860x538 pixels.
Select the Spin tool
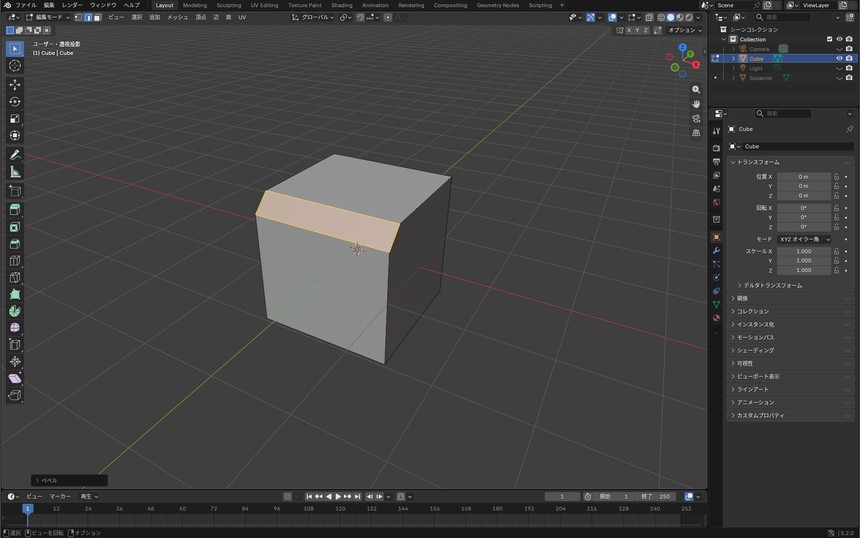pos(15,311)
